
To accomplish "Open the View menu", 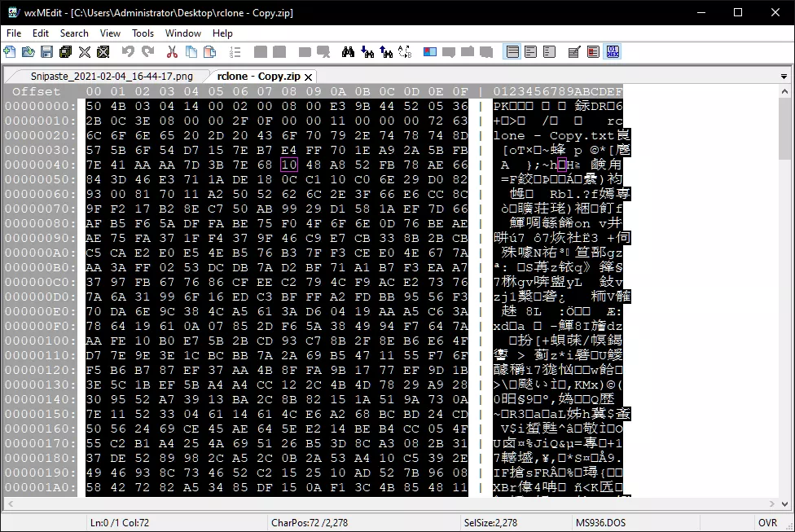I will pos(110,33).
